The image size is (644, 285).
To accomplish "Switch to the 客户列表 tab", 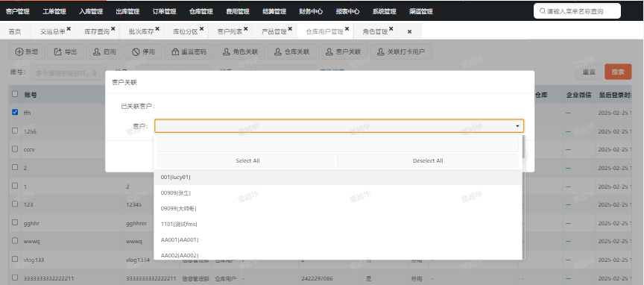I will [x=230, y=31].
